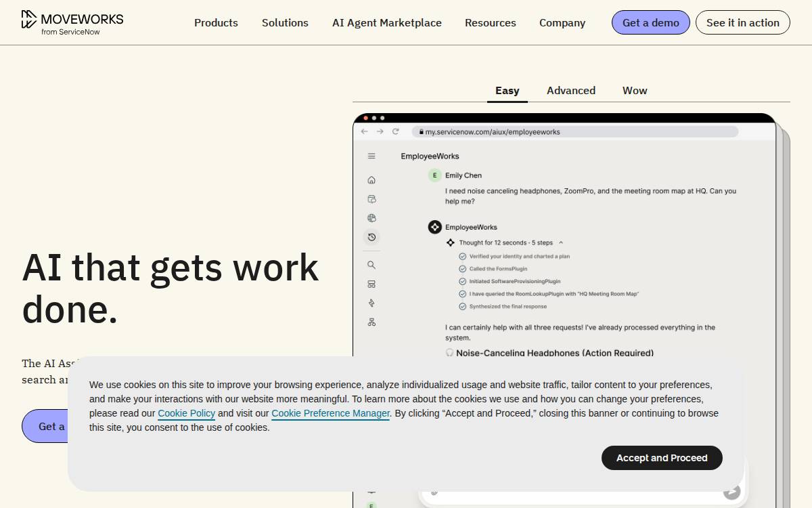Click the Moveworks logo
The height and width of the screenshot is (508, 812).
coord(72,22)
